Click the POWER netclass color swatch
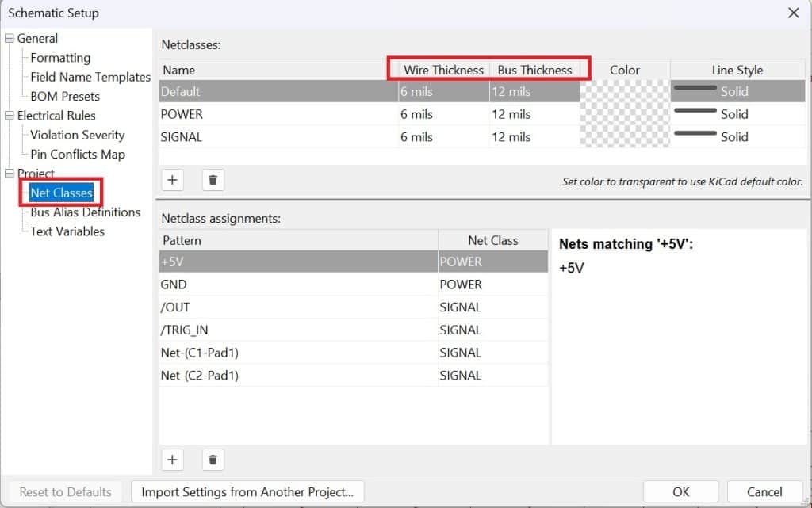 (625, 114)
